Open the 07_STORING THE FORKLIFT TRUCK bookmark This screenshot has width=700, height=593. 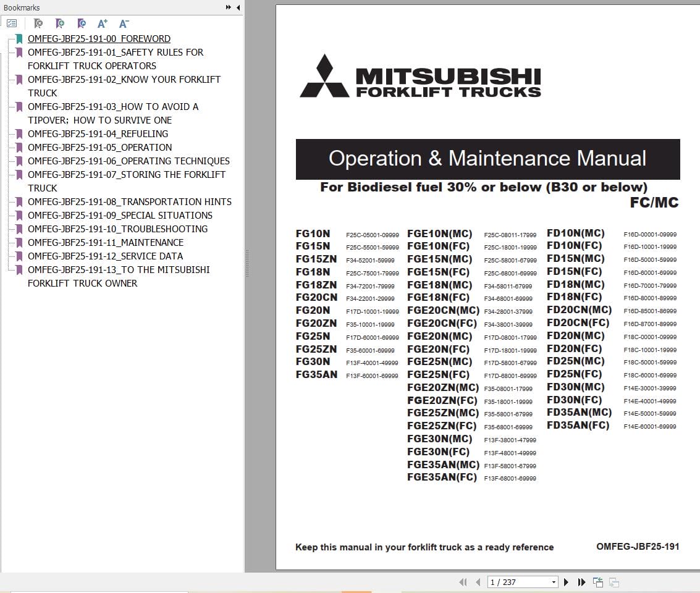[x=126, y=181]
